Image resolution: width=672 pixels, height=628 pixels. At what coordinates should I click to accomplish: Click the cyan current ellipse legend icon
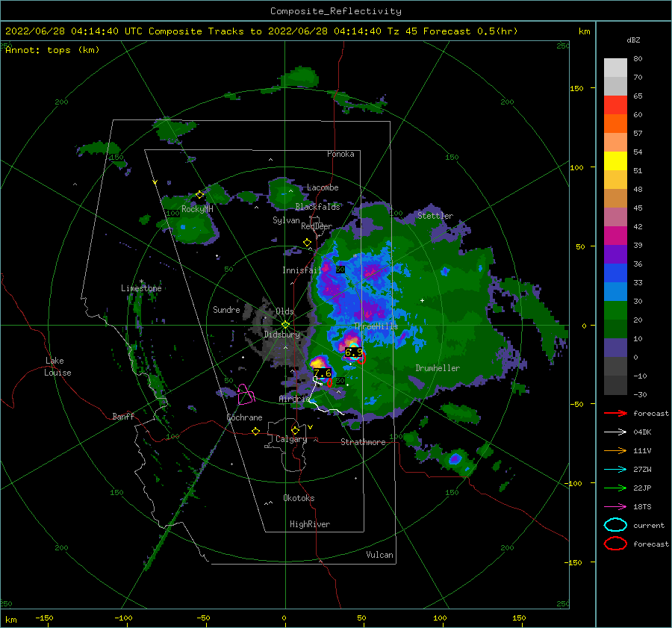615,525
